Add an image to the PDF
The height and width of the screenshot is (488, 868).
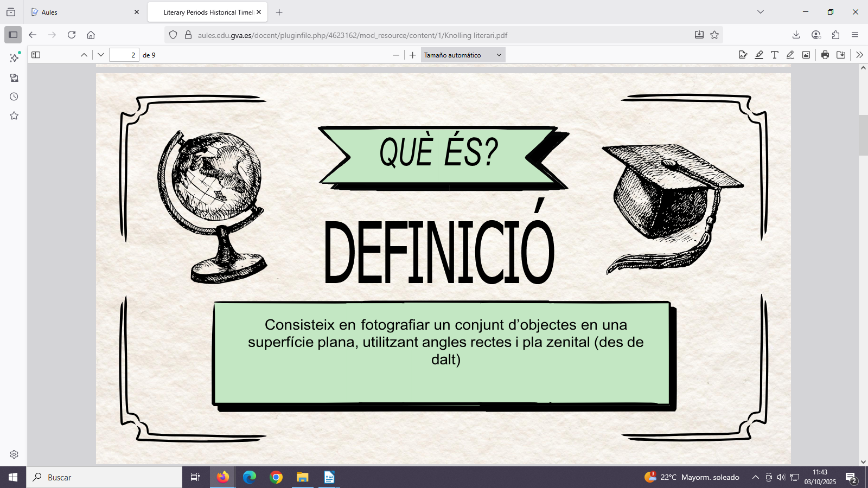point(806,54)
